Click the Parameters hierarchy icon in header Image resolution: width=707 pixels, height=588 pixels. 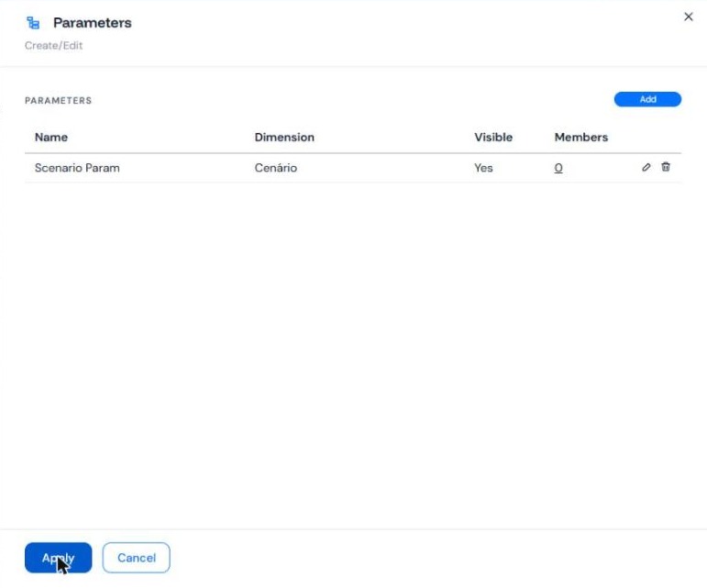[33, 23]
